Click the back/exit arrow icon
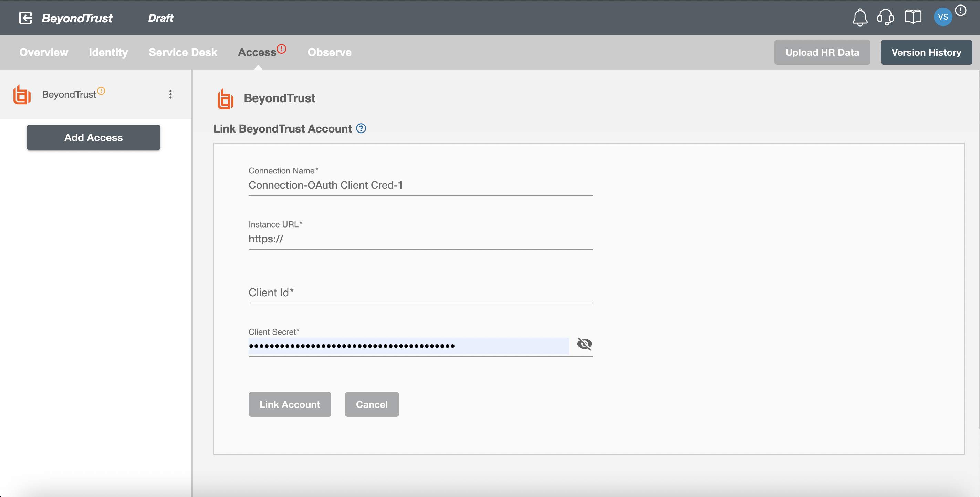 tap(25, 18)
